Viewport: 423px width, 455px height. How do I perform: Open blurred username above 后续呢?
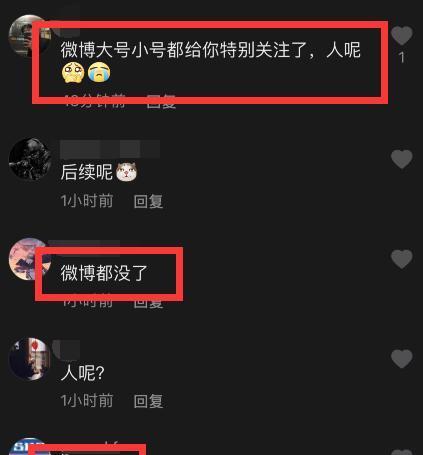[110, 149]
